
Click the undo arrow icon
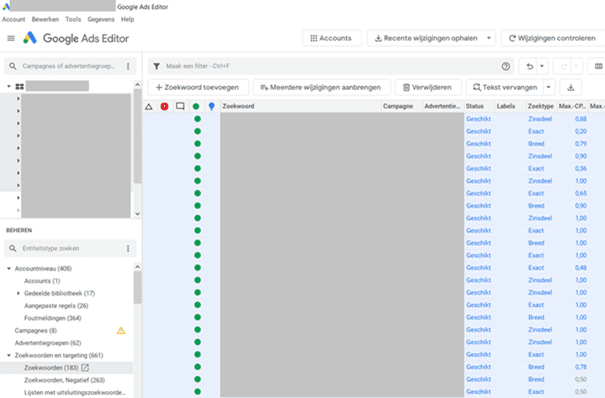click(530, 66)
